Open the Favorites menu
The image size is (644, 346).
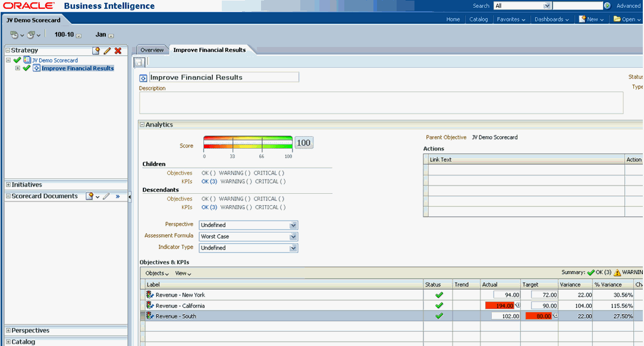[511, 19]
